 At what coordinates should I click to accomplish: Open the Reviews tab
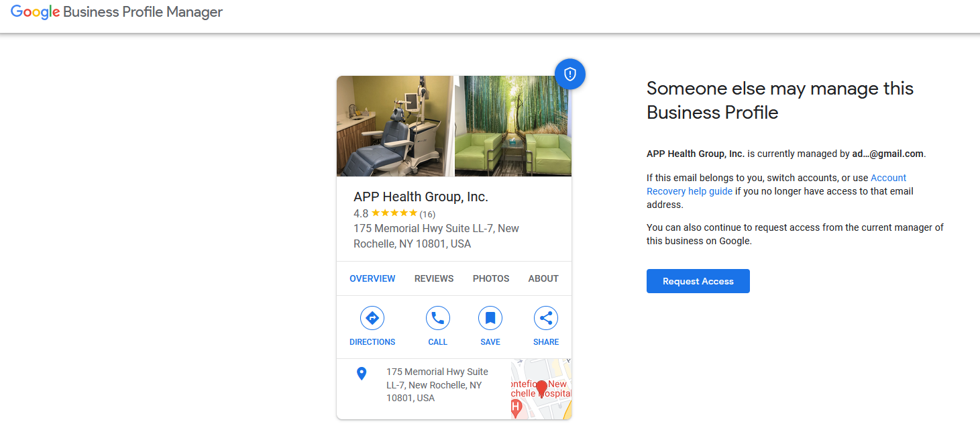tap(434, 278)
